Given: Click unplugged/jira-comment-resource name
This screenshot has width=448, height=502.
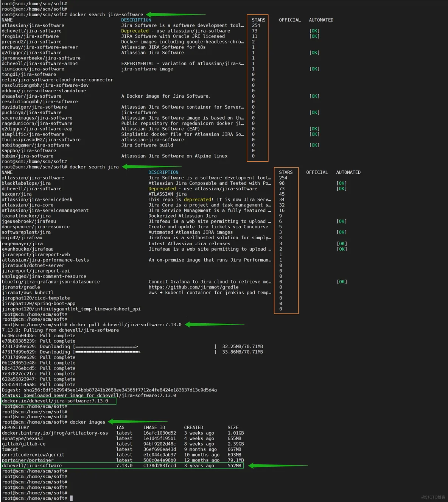Looking at the screenshot, I should pyautogui.click(x=44, y=276).
